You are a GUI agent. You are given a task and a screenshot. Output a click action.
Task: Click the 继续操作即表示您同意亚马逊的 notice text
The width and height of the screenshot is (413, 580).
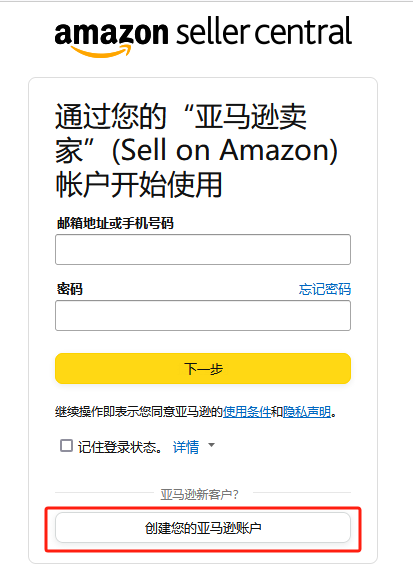139,412
